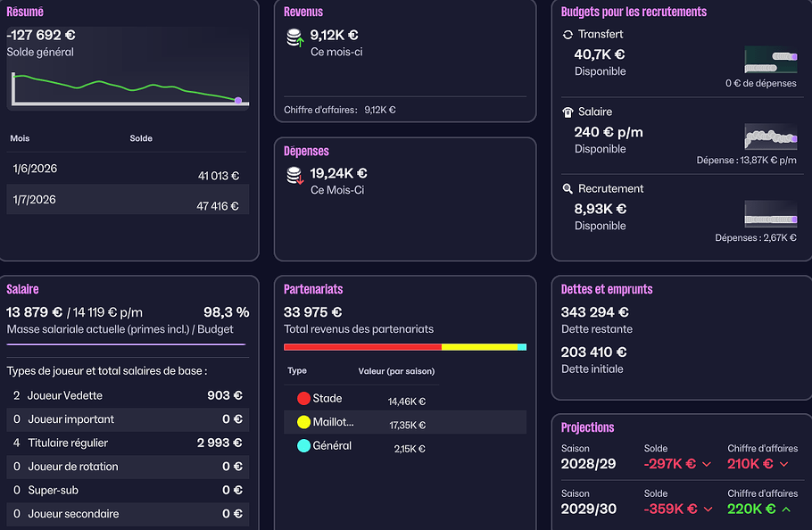Screen dimensions: 812x530
Task: Select the Joueur important salary row
Action: 128,419
